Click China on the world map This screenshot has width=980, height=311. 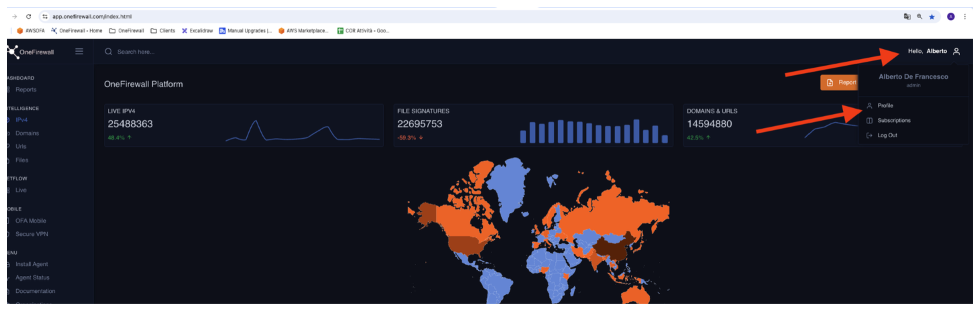(612, 249)
